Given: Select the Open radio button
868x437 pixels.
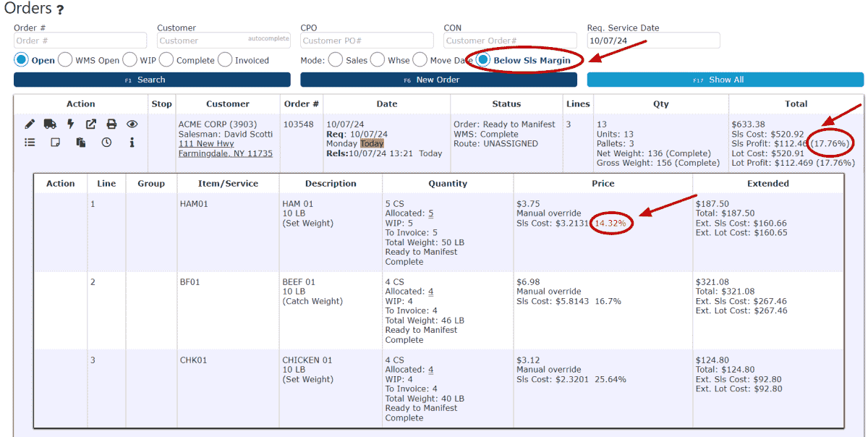Looking at the screenshot, I should 21,60.
